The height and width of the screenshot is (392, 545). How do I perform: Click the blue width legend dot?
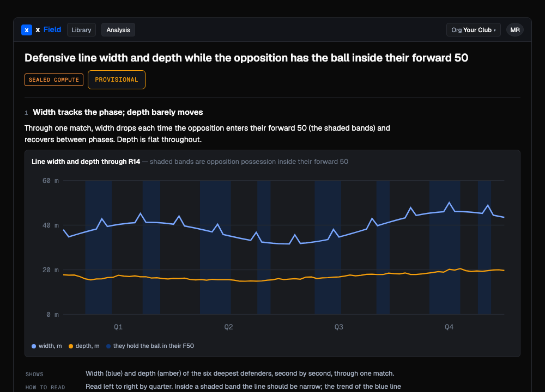click(x=34, y=346)
